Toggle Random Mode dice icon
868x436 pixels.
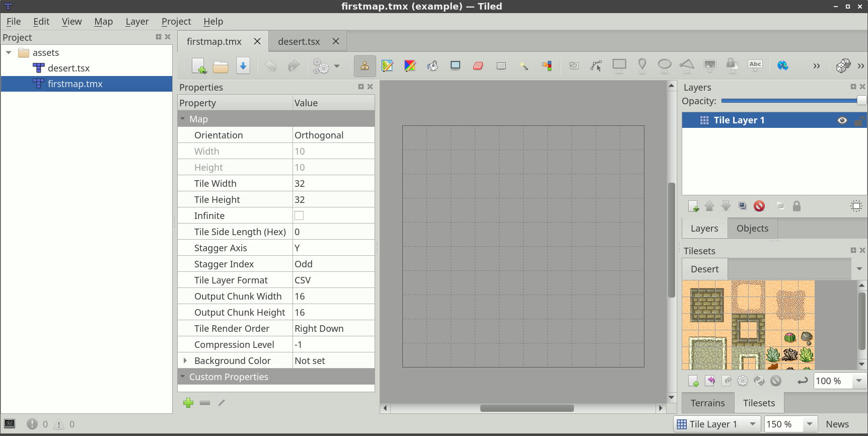pos(843,66)
